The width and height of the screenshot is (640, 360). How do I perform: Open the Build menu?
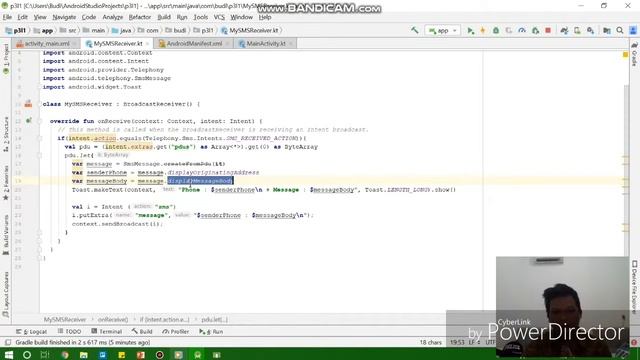point(164,17)
